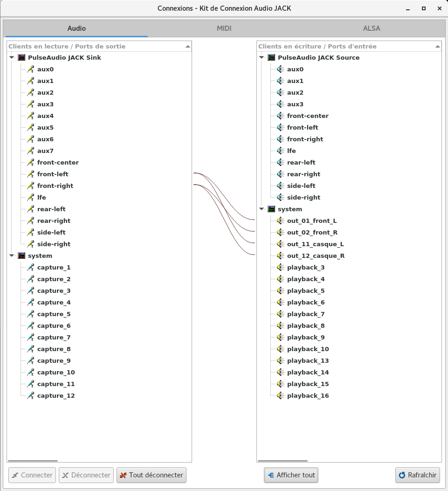The height and width of the screenshot is (491, 448).
Task: Select aux2 under PulseAudio JACK Source
Action: pos(295,93)
